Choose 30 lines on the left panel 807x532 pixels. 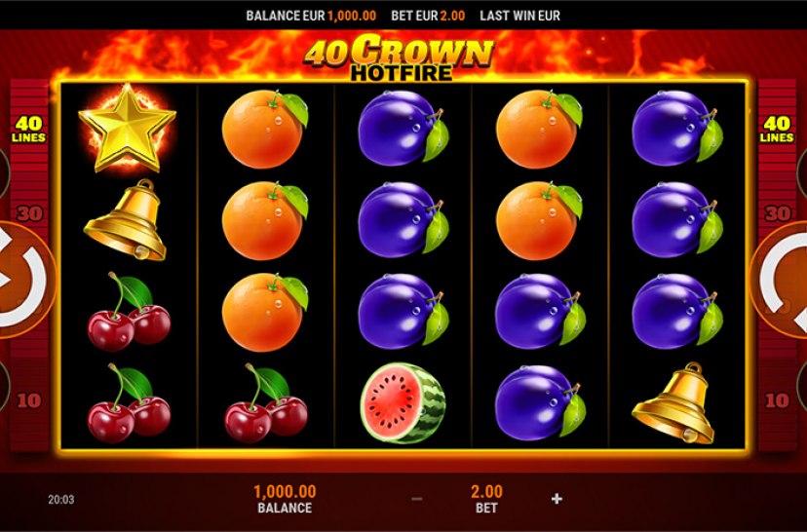pyautogui.click(x=29, y=213)
